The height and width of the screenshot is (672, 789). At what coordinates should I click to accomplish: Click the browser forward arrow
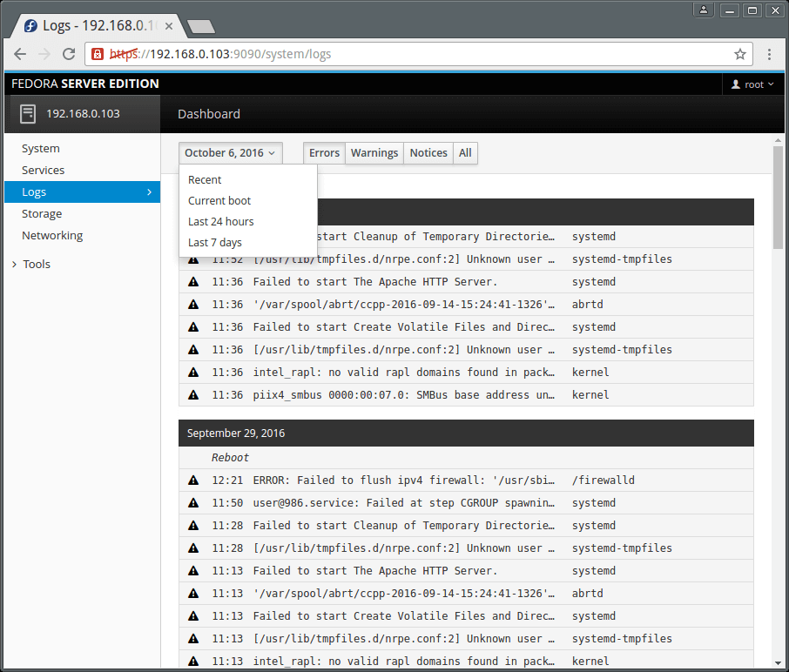[44, 54]
